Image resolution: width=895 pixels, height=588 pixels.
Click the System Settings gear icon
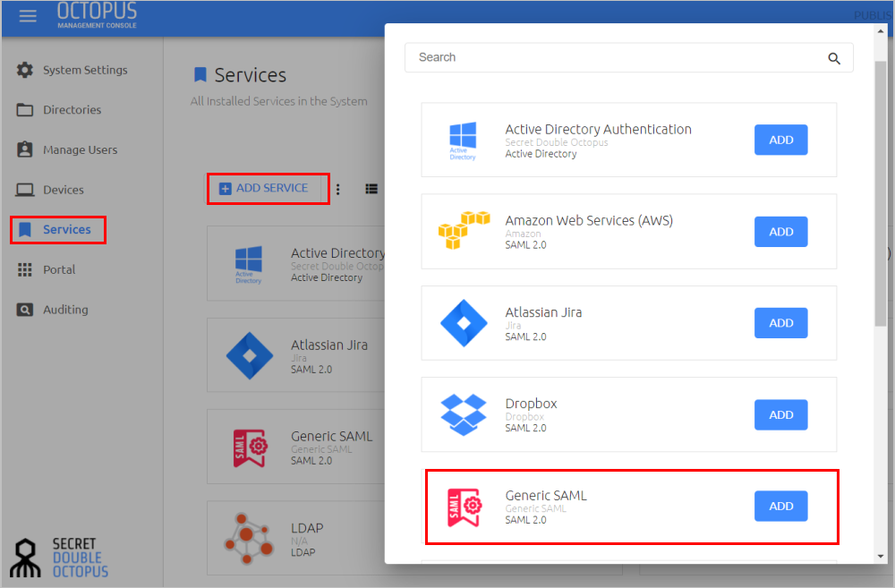pyautogui.click(x=24, y=70)
